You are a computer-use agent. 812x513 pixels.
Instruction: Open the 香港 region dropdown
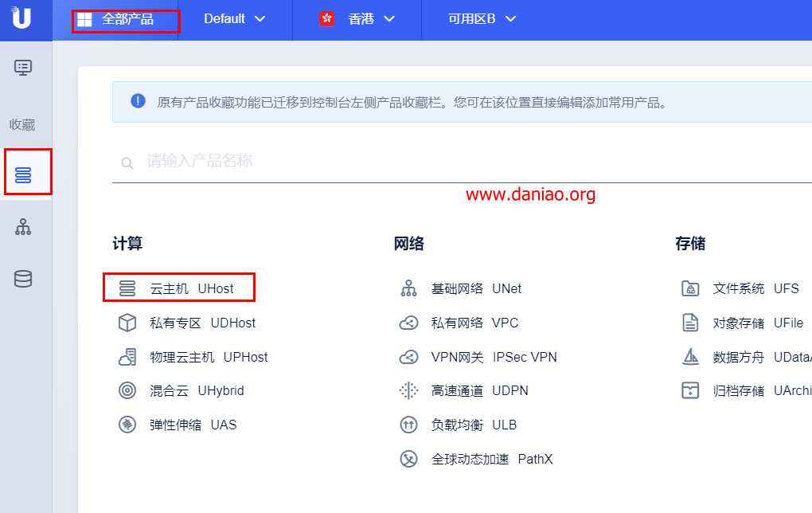(x=357, y=19)
